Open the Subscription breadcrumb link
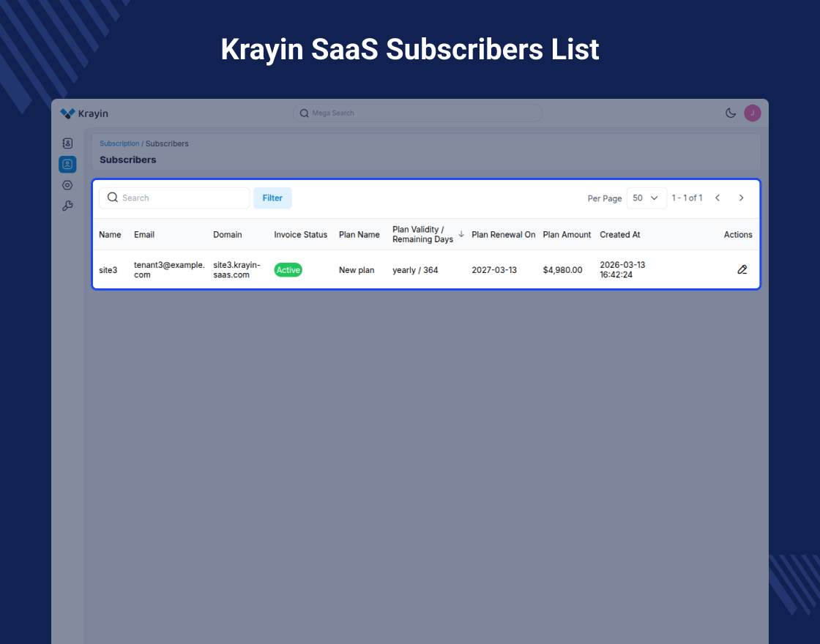 (x=119, y=143)
